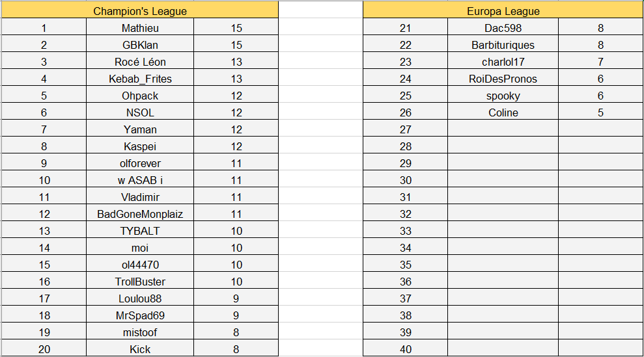Select the Barbituriques cell
This screenshot has width=644, height=357.
click(503, 45)
